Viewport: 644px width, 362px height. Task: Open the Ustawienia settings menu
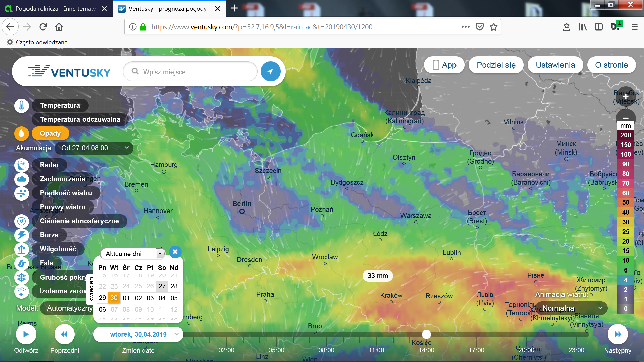click(x=555, y=65)
